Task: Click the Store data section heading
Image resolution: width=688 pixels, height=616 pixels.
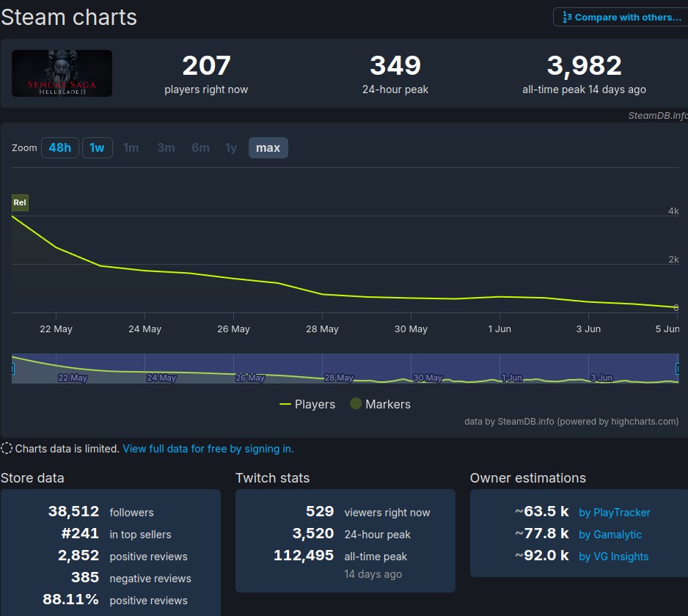Action: point(32,478)
